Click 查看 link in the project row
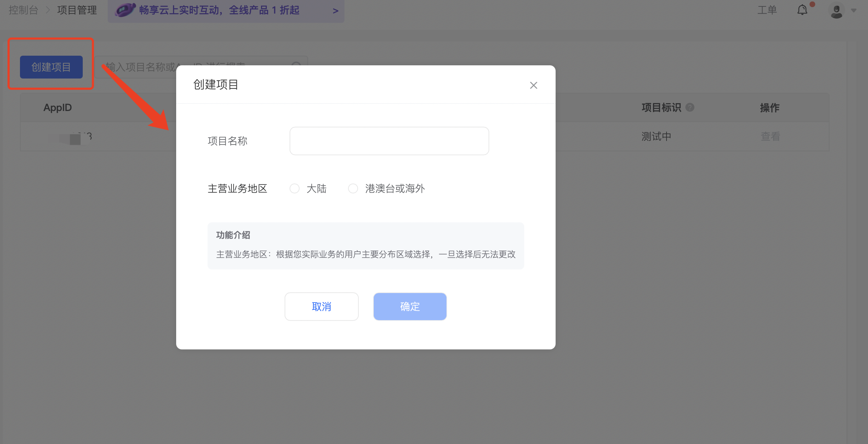868x444 pixels. pos(770,136)
